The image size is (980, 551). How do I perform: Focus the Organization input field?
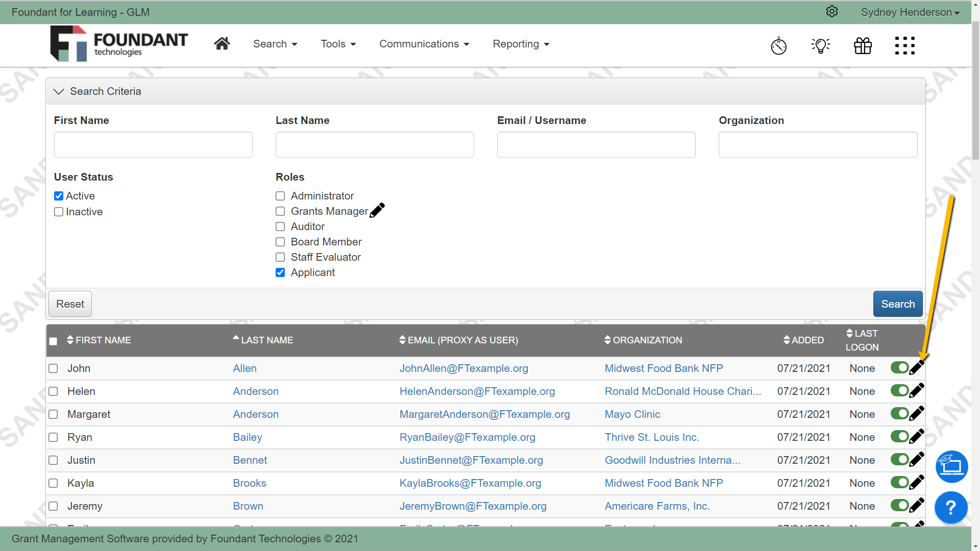818,145
